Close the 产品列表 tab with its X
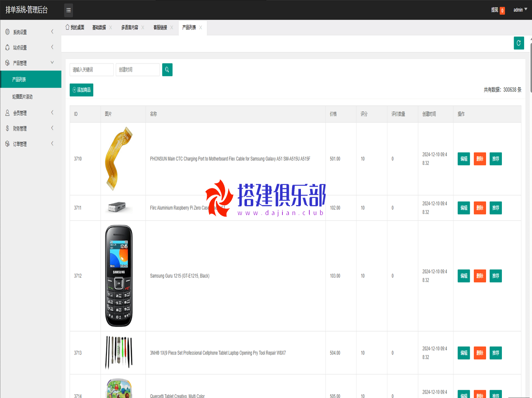 [x=201, y=28]
